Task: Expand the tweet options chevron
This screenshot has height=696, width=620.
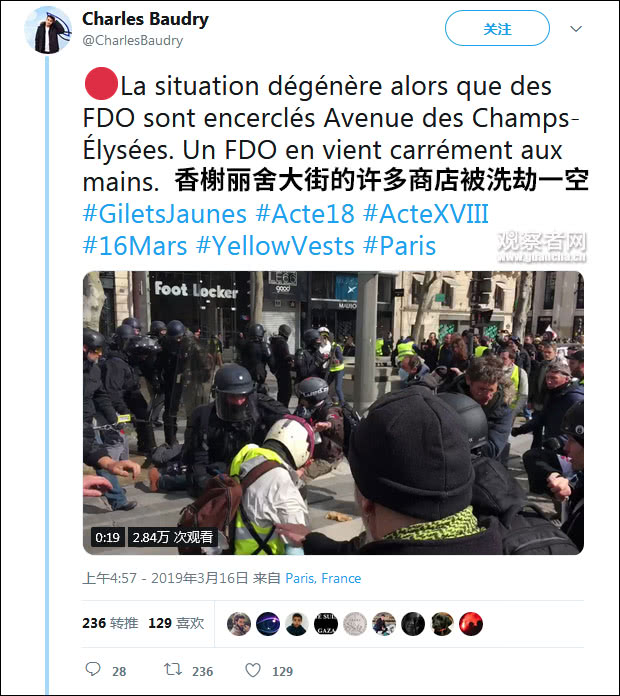Action: tap(576, 29)
